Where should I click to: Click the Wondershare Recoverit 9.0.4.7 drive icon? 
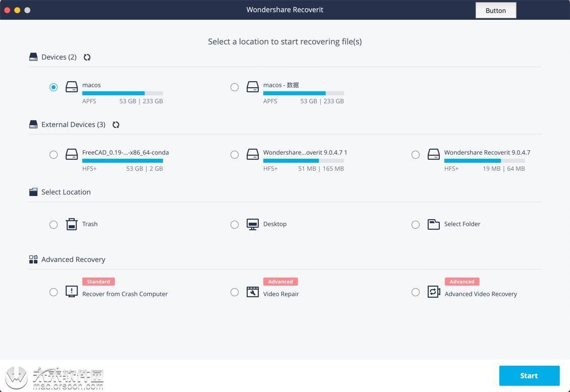(434, 155)
